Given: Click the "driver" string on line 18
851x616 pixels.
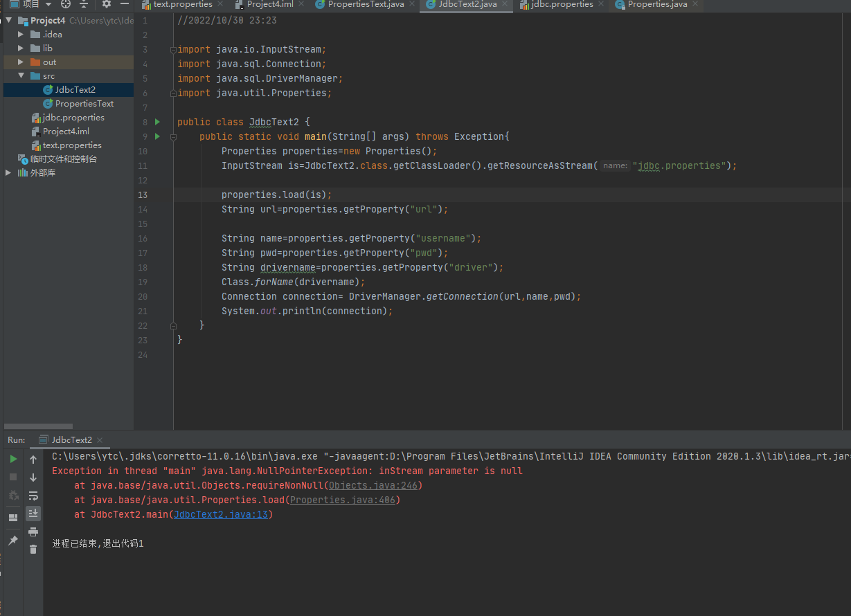Looking at the screenshot, I should click(x=470, y=267).
